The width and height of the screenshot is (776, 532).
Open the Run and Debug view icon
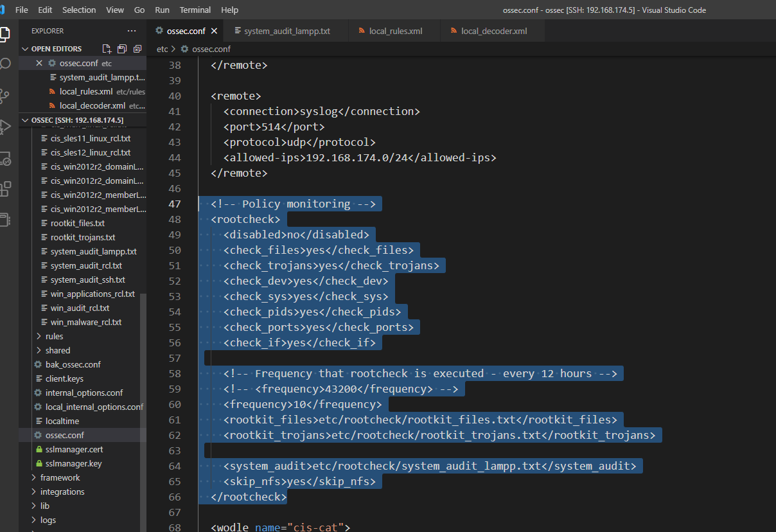(x=4, y=126)
